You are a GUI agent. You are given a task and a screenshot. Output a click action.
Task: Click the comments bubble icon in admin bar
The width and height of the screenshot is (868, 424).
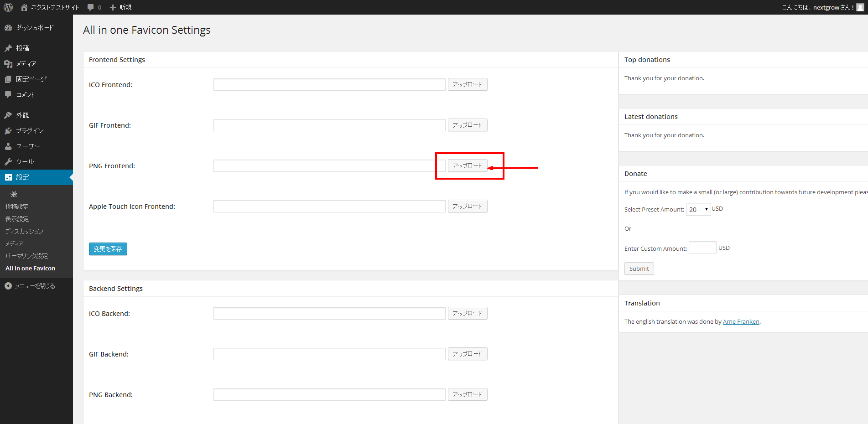[x=91, y=7]
